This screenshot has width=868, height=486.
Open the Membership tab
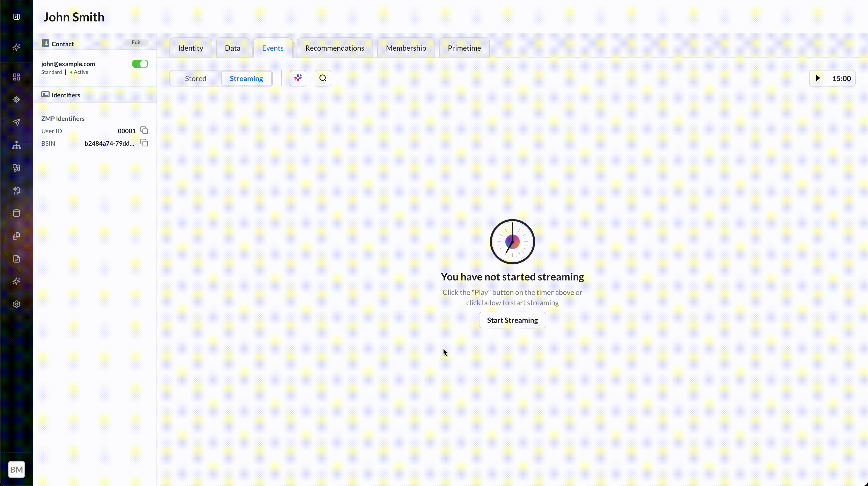tap(406, 48)
